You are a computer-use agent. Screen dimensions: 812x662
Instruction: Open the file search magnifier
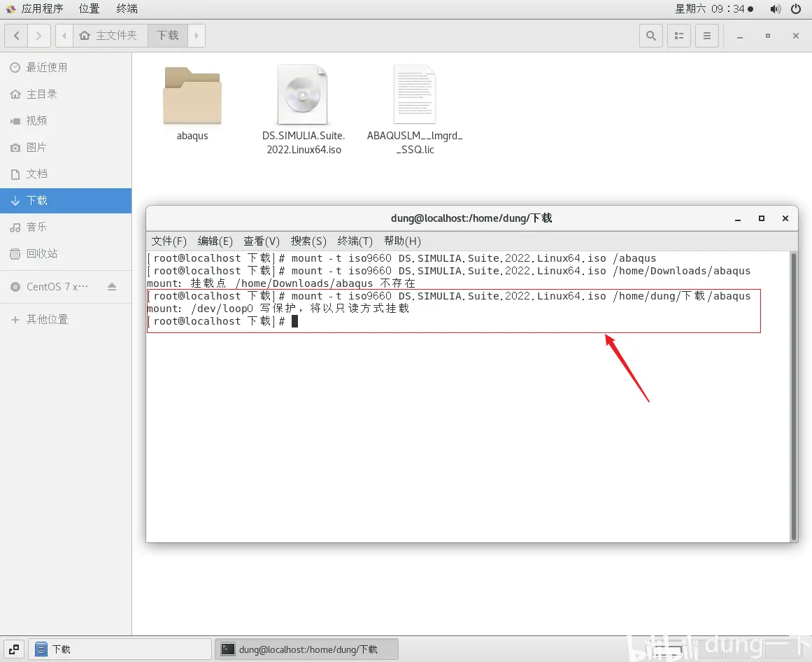click(x=651, y=36)
